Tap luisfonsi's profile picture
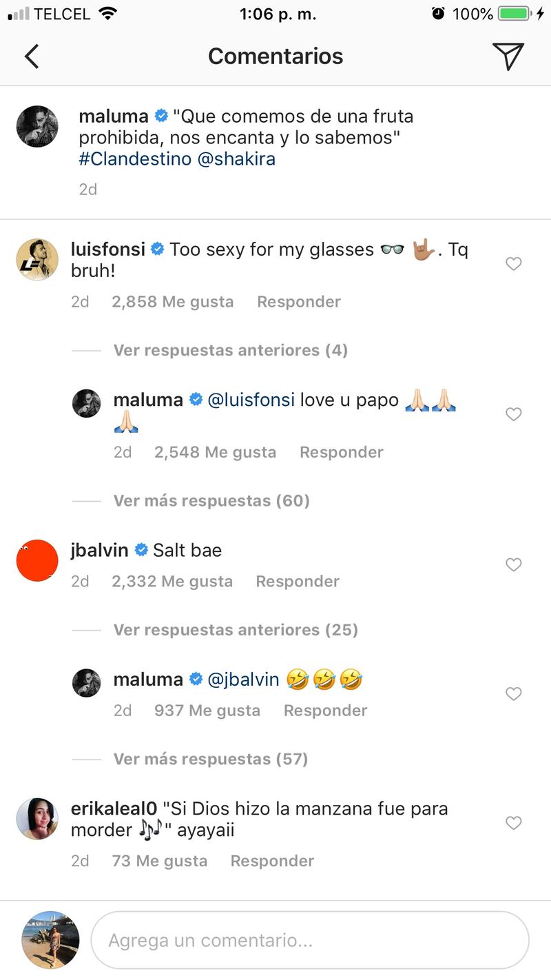The image size is (551, 980). [37, 260]
